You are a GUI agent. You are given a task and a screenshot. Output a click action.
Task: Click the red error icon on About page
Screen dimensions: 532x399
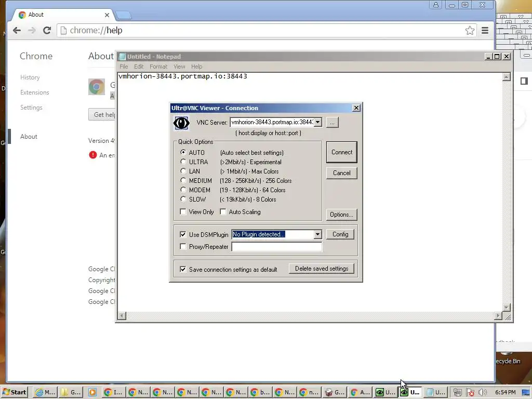click(x=92, y=155)
